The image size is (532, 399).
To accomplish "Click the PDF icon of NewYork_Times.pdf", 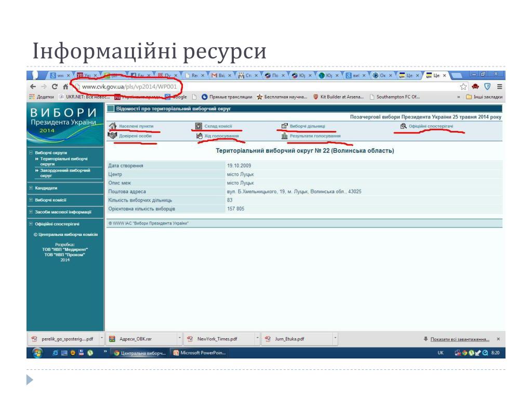I will pyautogui.click(x=190, y=339).
